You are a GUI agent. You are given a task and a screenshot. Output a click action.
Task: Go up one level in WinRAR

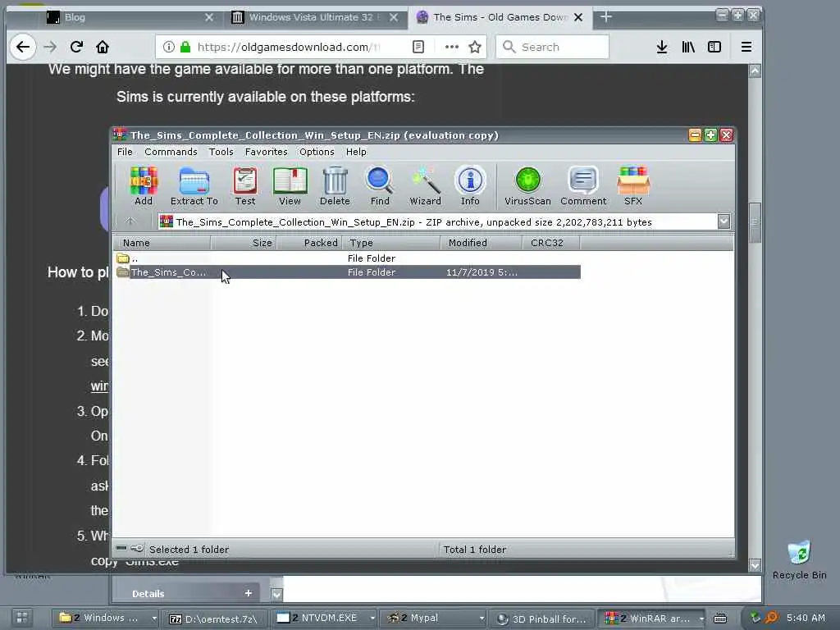coord(130,221)
